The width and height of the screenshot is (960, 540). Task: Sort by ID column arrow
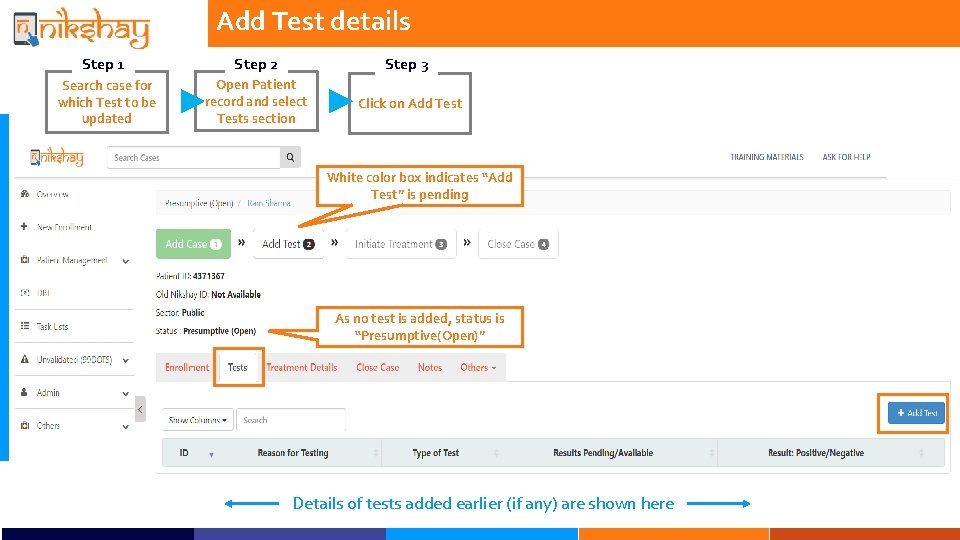pyautogui.click(x=211, y=454)
